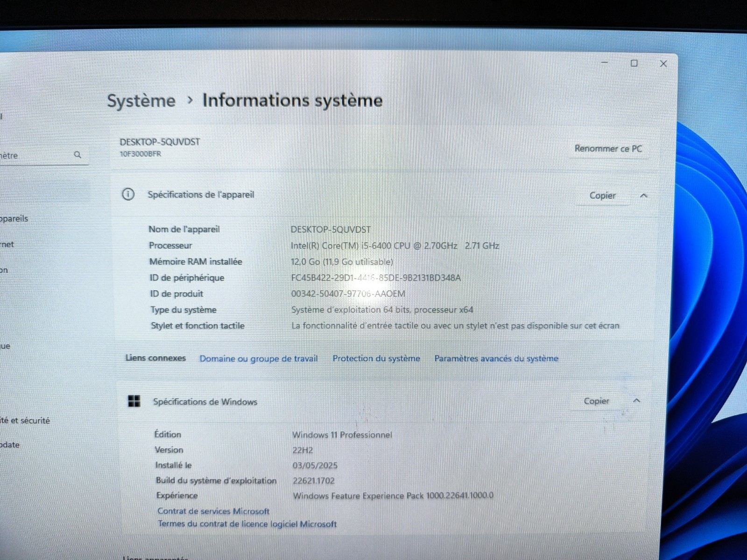Select Windows Feature Experience Pack value

tap(393, 496)
